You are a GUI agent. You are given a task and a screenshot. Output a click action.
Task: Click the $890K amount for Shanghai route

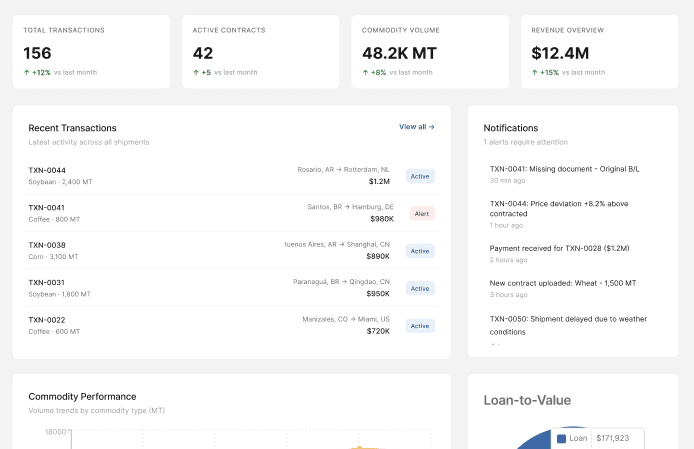click(x=378, y=256)
